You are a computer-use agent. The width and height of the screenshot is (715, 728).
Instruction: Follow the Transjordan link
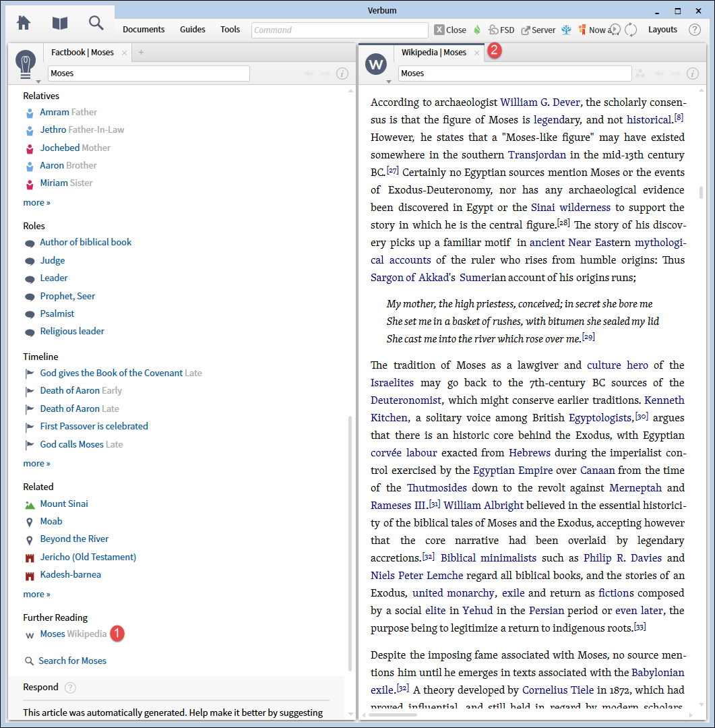536,154
